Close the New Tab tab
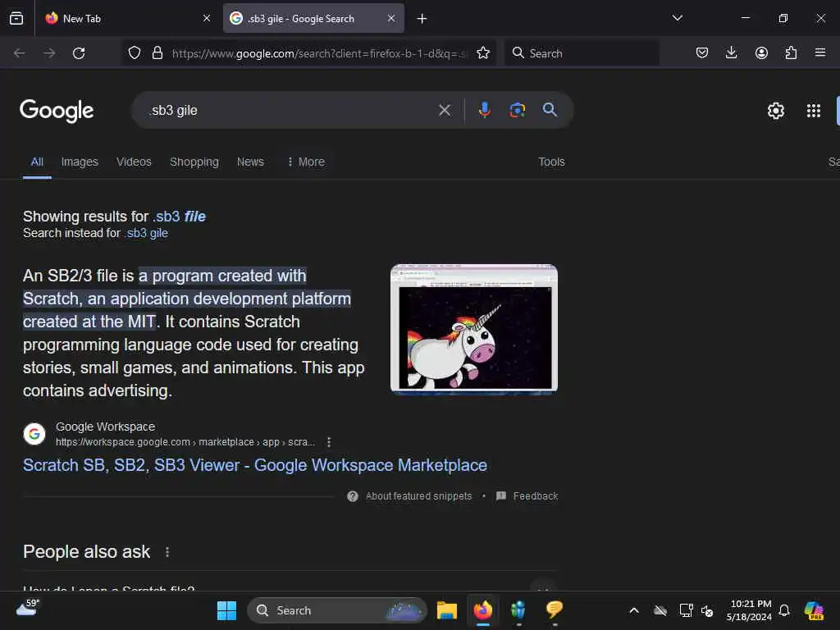This screenshot has width=840, height=630. point(206,18)
